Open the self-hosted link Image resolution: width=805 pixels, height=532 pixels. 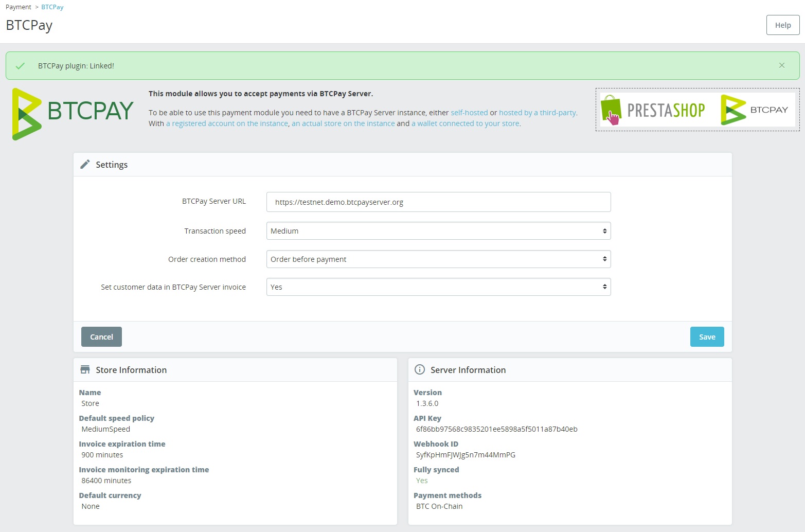(469, 112)
